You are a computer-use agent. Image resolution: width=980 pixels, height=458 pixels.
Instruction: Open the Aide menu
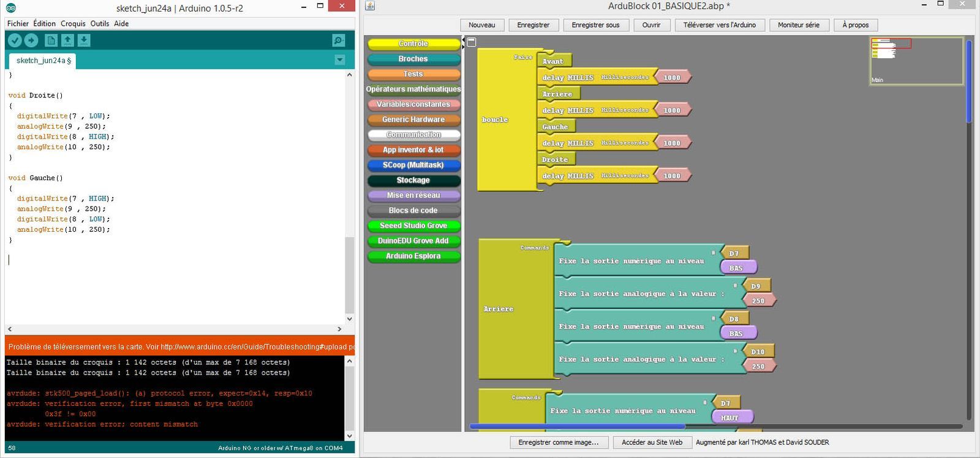(121, 23)
